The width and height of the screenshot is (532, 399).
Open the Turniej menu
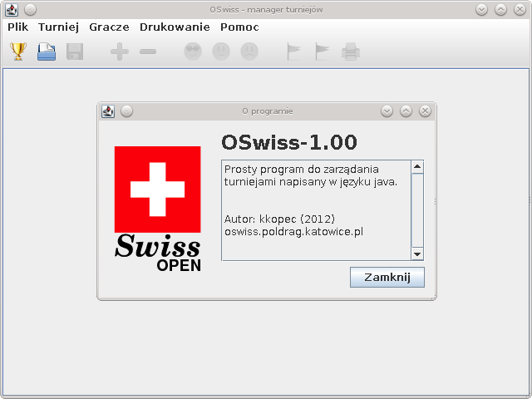click(58, 27)
